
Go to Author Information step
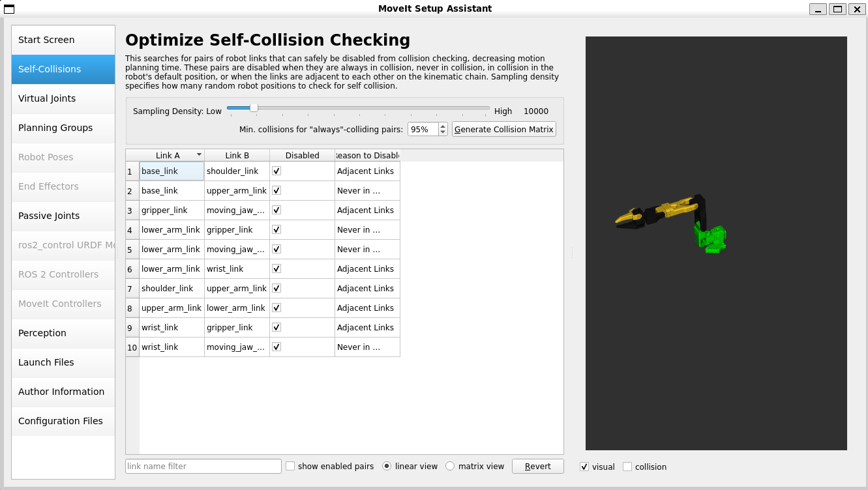[x=63, y=392]
